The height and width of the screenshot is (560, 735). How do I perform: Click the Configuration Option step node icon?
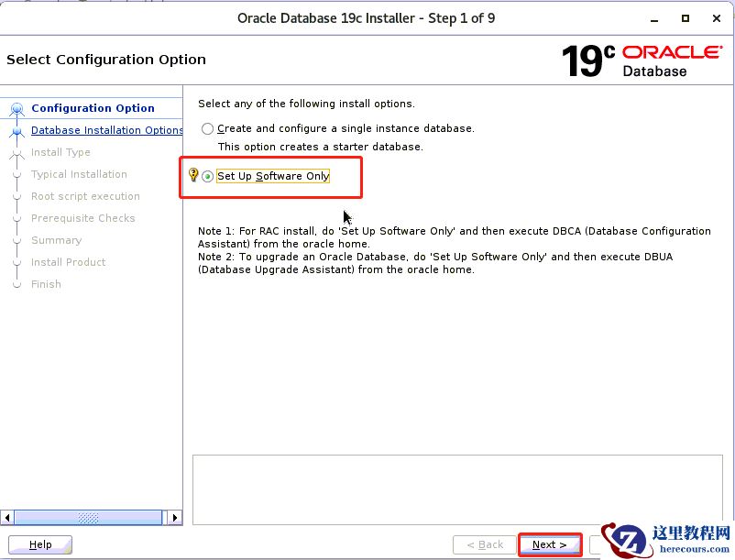click(x=16, y=109)
